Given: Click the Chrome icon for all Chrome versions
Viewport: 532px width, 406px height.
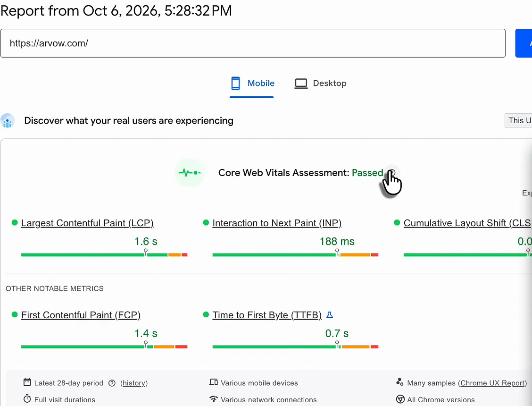Looking at the screenshot, I should click(x=400, y=399).
